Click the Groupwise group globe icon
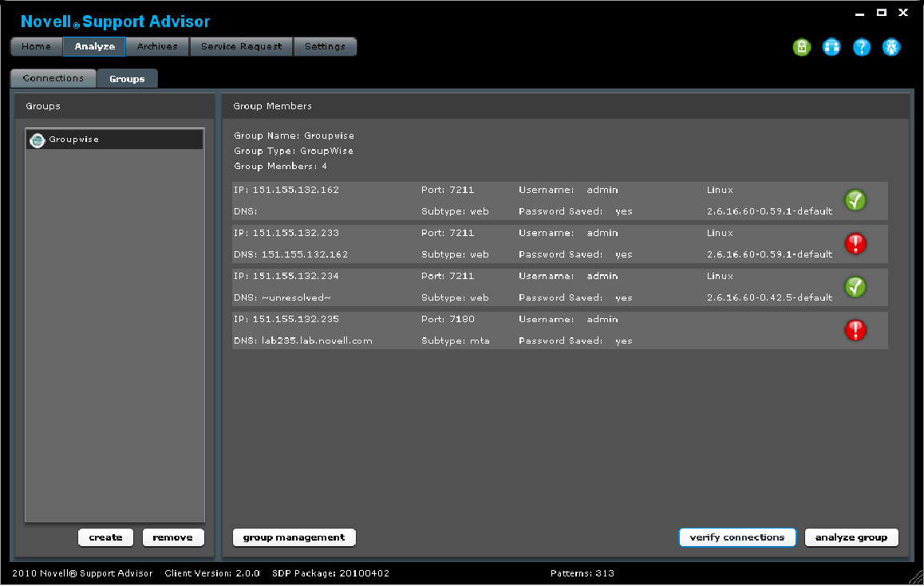 [x=38, y=140]
